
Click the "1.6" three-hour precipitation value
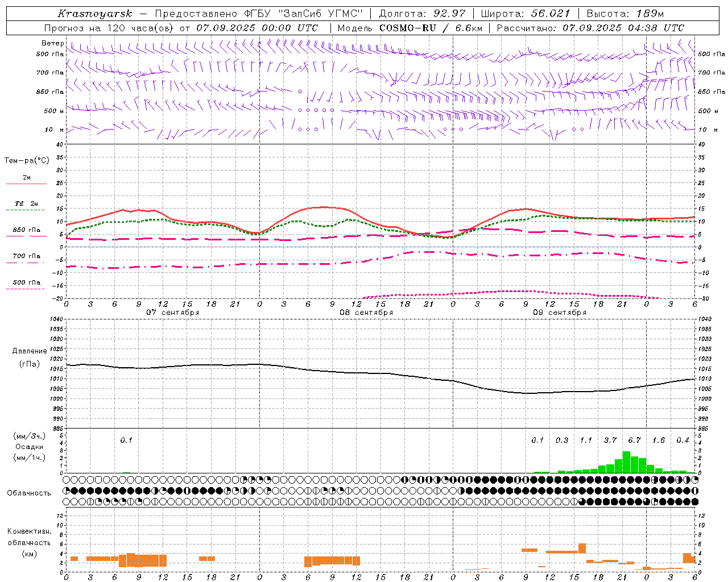coord(659,440)
